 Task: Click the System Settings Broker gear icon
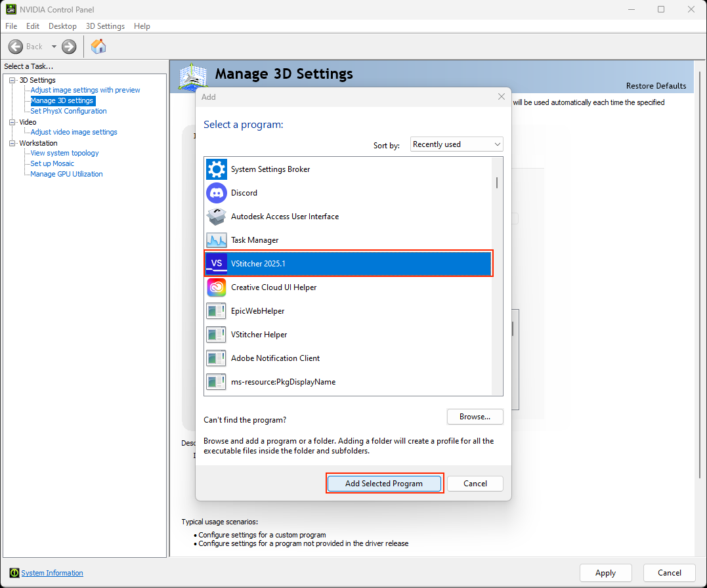217,169
